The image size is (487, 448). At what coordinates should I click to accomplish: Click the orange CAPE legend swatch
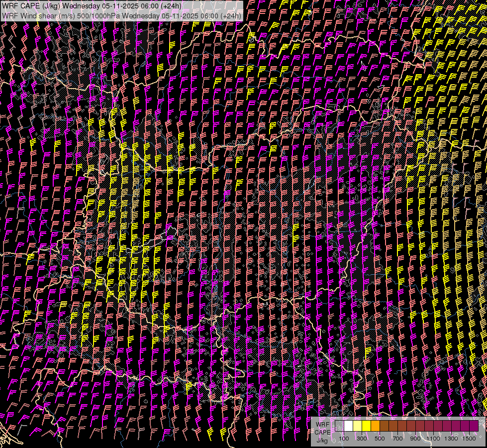(x=375, y=426)
